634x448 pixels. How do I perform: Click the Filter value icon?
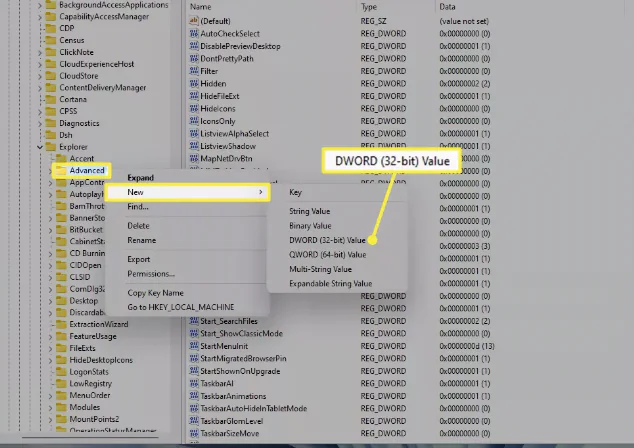click(194, 71)
